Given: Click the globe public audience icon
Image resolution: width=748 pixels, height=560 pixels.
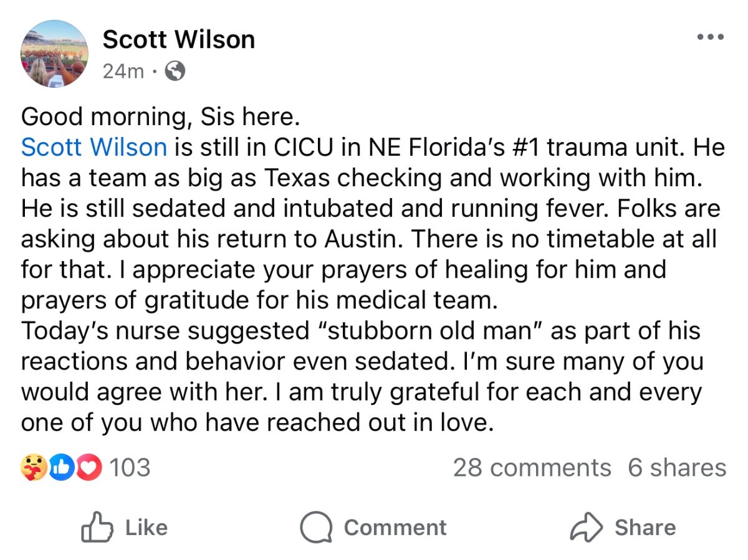Looking at the screenshot, I should [x=175, y=72].
